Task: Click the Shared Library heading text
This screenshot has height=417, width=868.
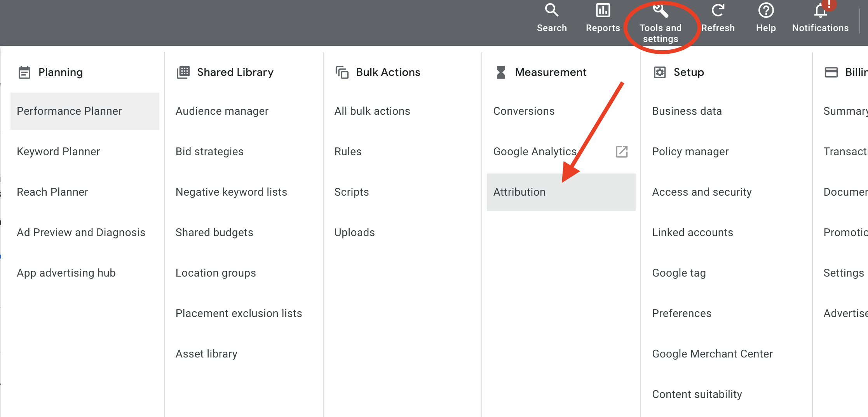Action: [x=235, y=72]
